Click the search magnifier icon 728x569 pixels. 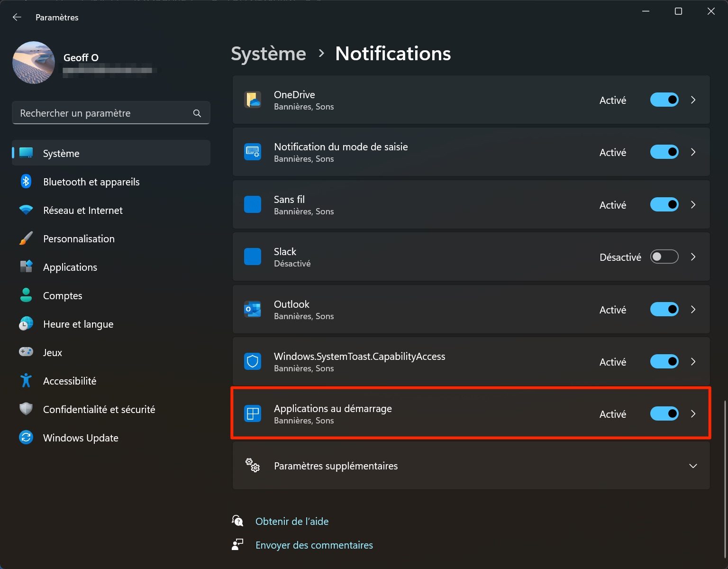197,113
